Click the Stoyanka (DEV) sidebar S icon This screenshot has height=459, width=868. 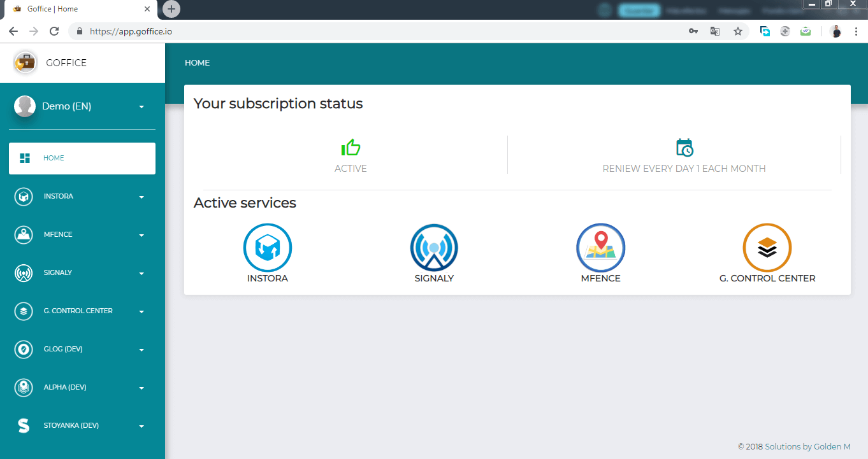point(24,425)
